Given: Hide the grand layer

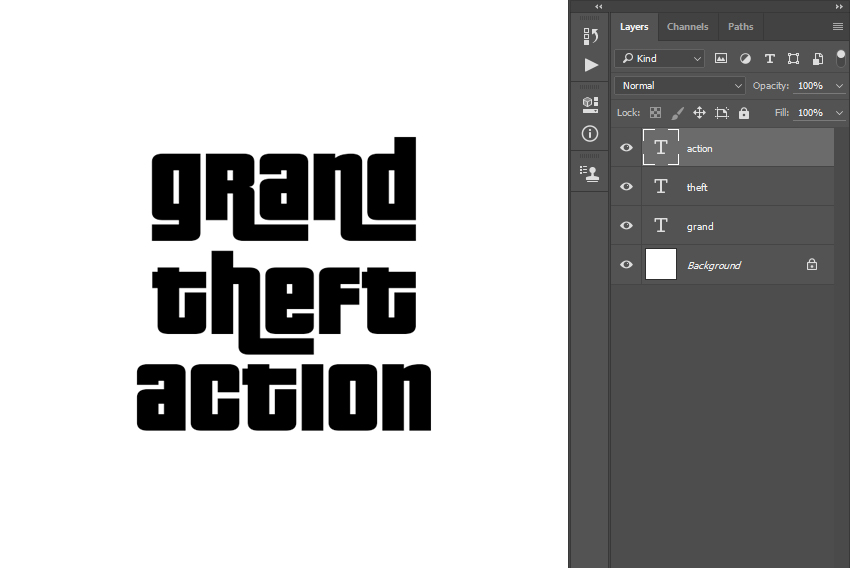Looking at the screenshot, I should click(x=626, y=225).
